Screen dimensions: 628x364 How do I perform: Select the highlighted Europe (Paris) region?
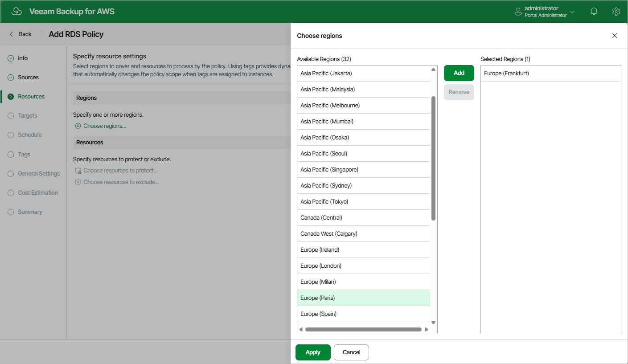pos(364,298)
